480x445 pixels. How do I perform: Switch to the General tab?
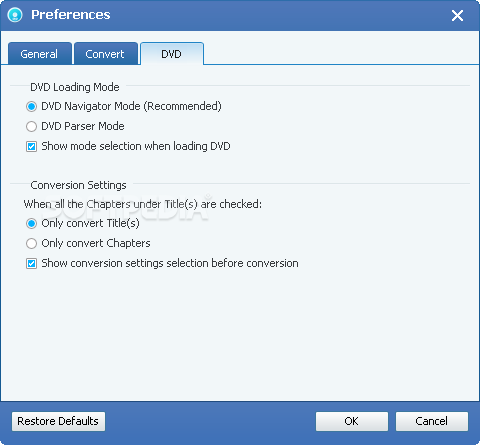tap(39, 54)
